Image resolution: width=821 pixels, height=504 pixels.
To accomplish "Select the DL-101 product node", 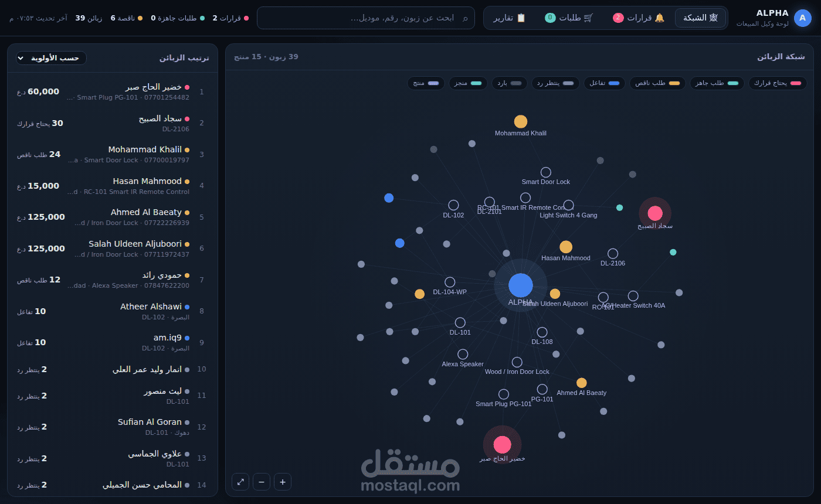I will tap(460, 322).
